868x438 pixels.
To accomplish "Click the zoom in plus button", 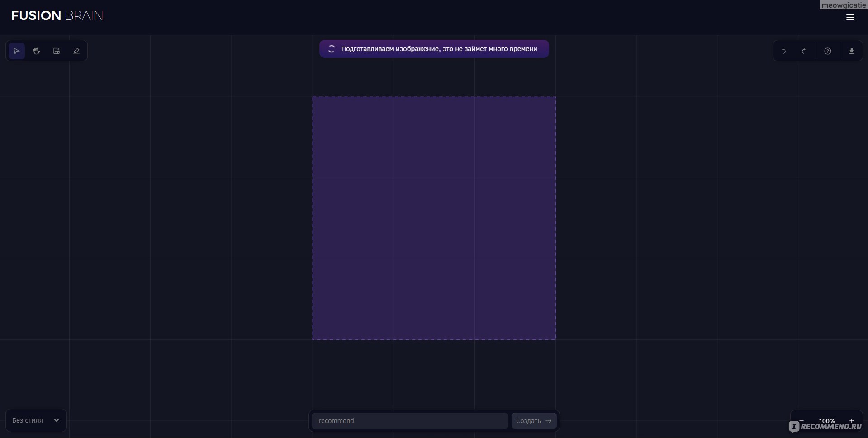I will pos(851,420).
